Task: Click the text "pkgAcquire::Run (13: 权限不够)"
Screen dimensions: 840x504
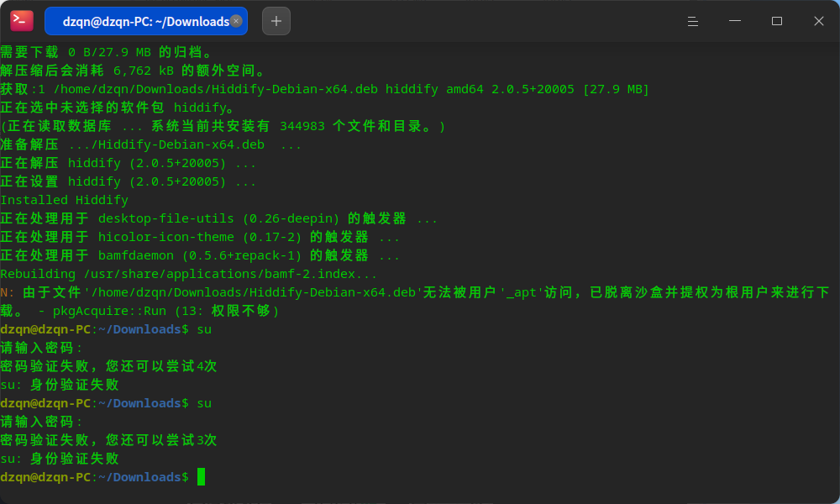Action: click(x=166, y=311)
